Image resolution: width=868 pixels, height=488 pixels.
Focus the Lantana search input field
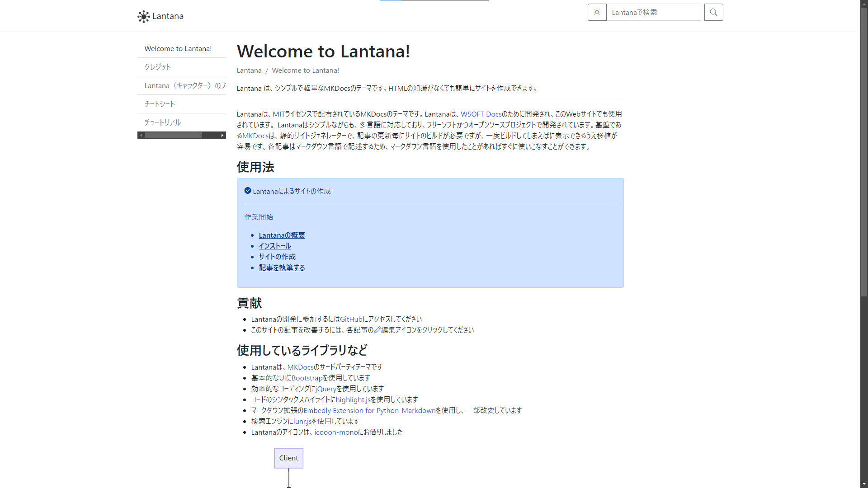point(653,12)
